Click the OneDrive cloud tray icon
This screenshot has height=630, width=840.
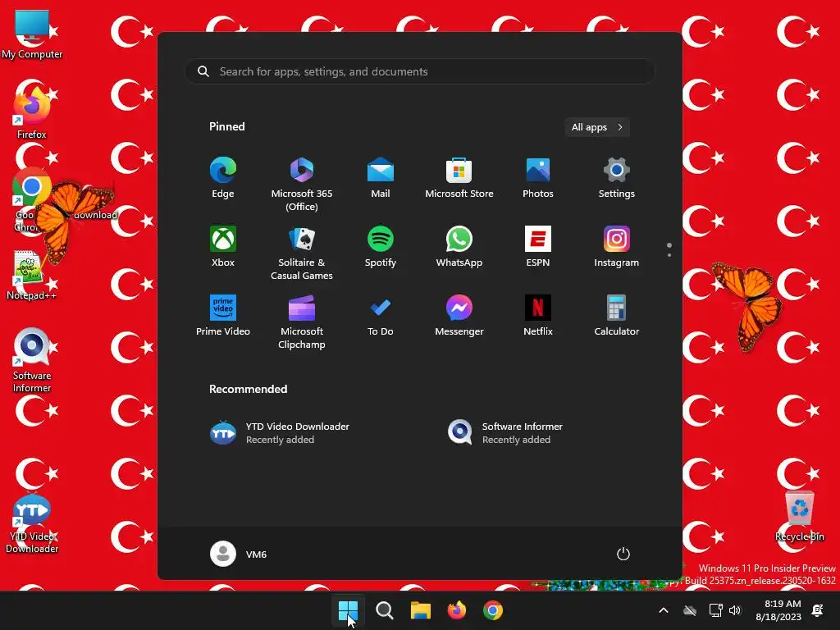pyautogui.click(x=690, y=610)
